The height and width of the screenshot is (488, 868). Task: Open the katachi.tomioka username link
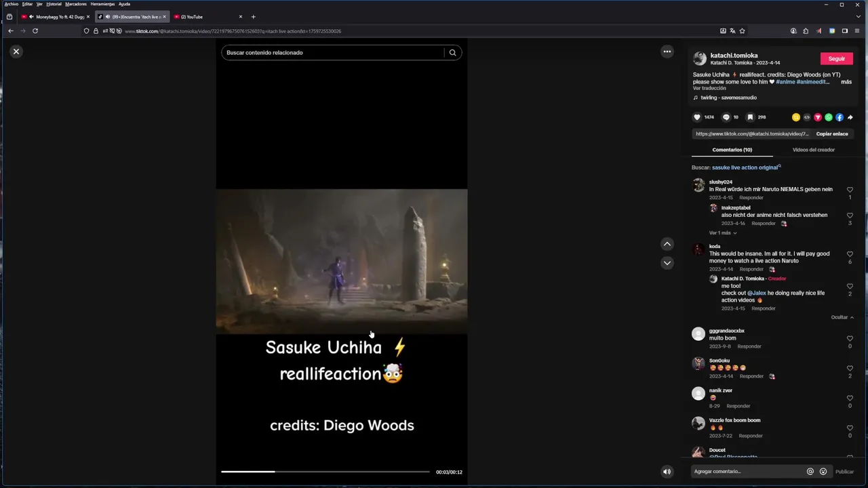[734, 56]
